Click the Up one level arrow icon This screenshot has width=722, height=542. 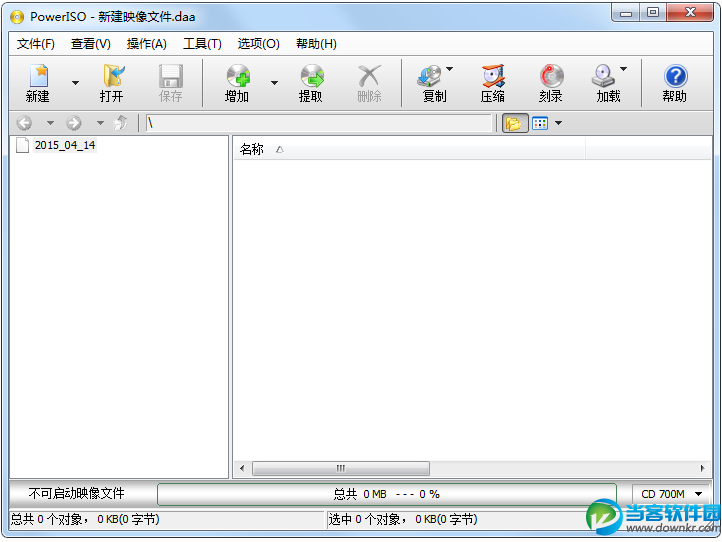point(121,123)
